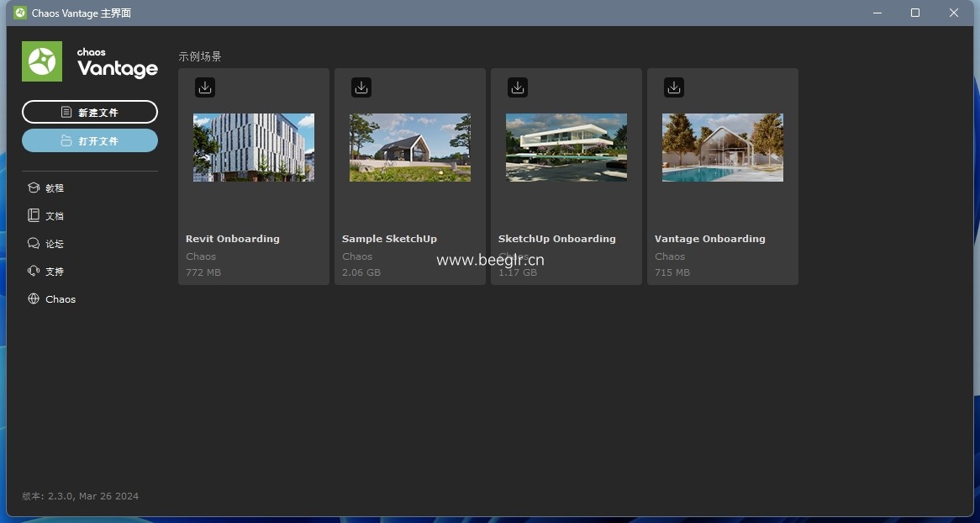This screenshot has height=523, width=980.
Task: Select the Sample SketchUp cabin thumbnail
Action: 410,148
